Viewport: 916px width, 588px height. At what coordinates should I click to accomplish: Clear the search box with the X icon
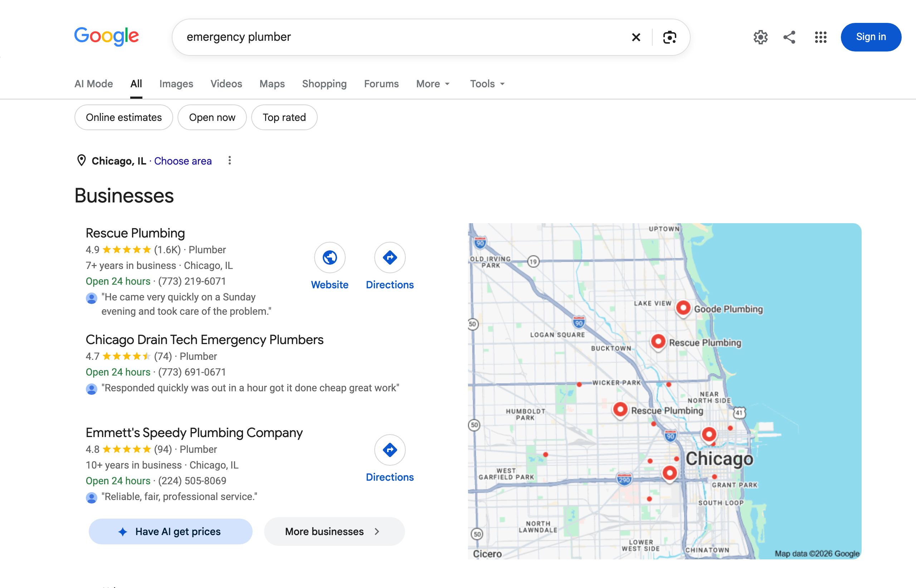pos(636,37)
